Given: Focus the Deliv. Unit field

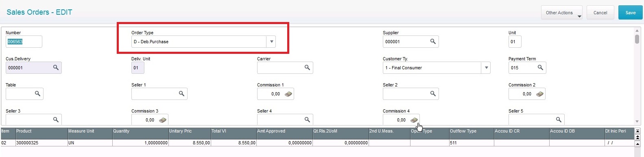Looking at the screenshot, I should pyautogui.click(x=138, y=68).
